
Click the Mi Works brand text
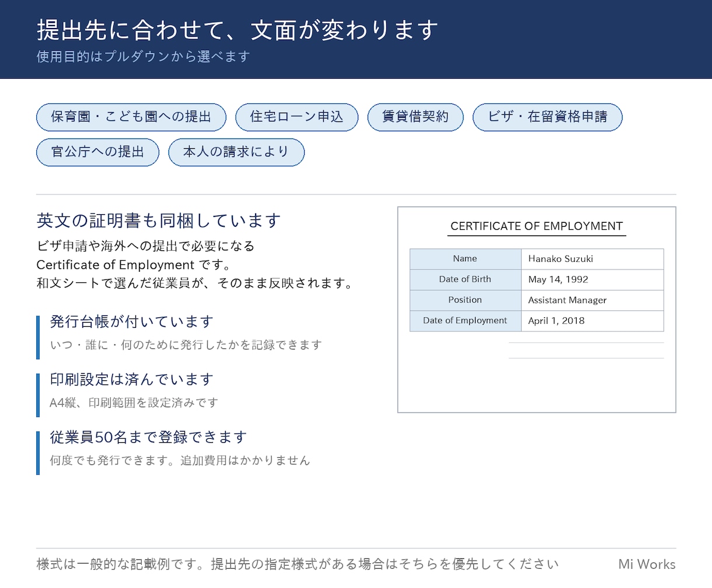point(647,564)
